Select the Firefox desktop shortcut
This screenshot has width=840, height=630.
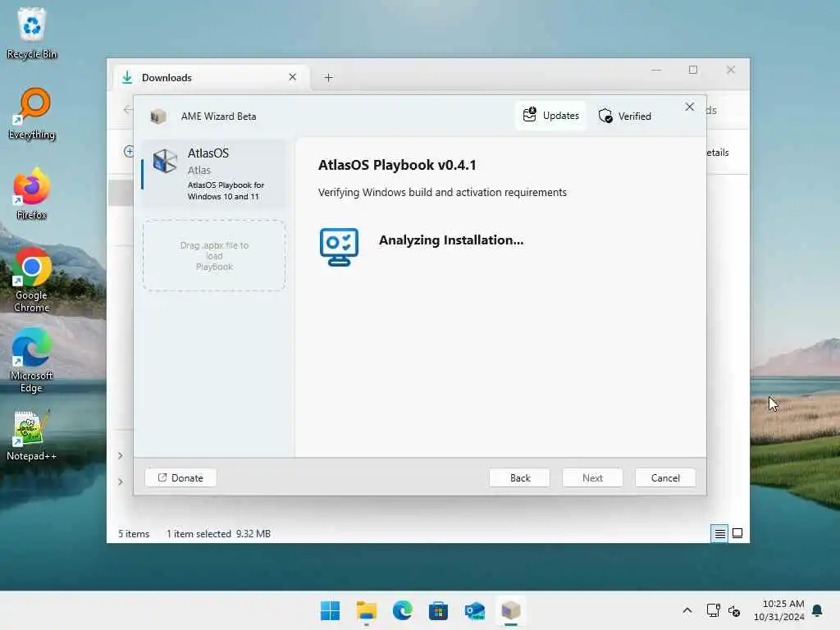(x=32, y=194)
